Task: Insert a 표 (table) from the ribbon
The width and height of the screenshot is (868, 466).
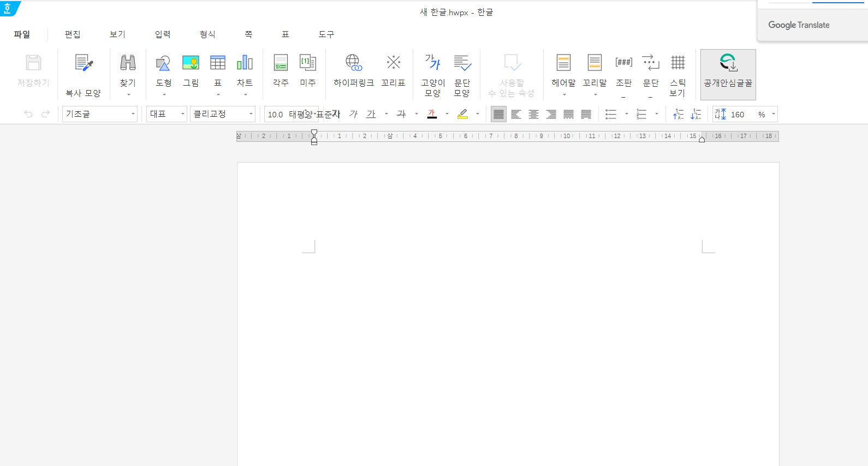Action: point(218,63)
